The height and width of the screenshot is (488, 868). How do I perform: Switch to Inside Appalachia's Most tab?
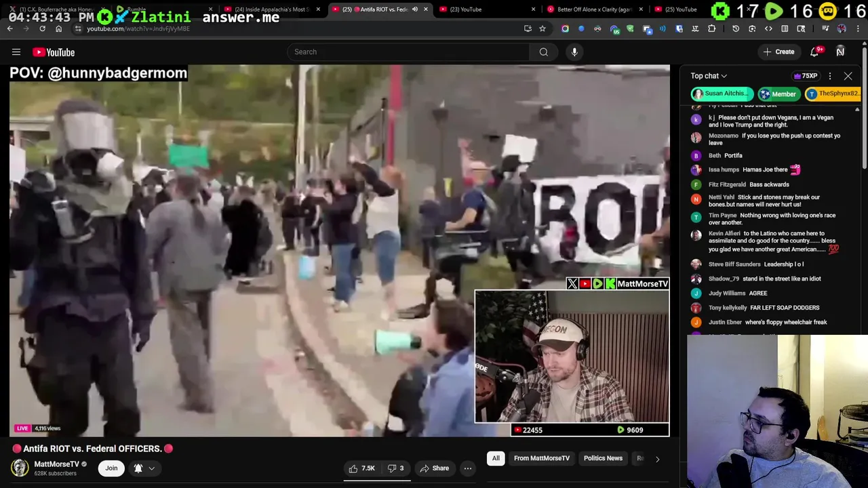pos(271,9)
